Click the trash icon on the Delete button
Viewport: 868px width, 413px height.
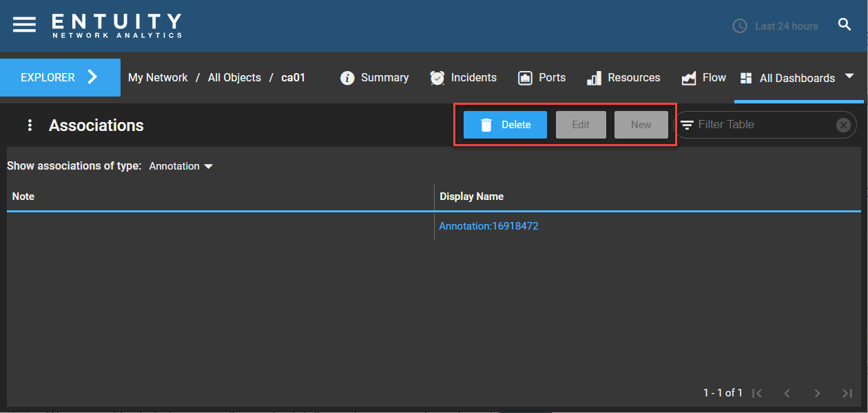coord(487,124)
